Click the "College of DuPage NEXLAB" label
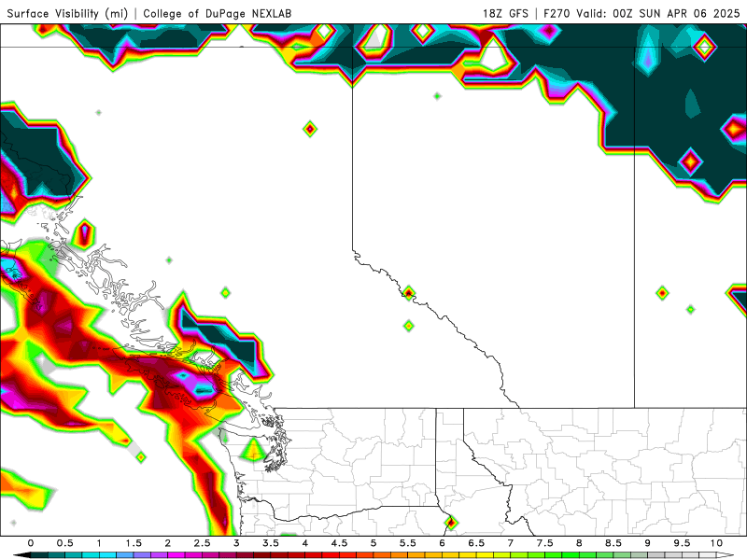The image size is (747, 560). [x=218, y=13]
